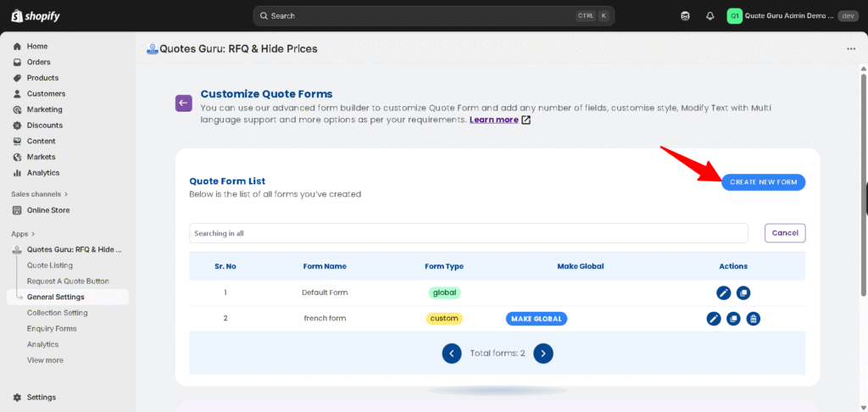Open Collection Setting in the sidebar
The image size is (868, 412).
point(57,313)
